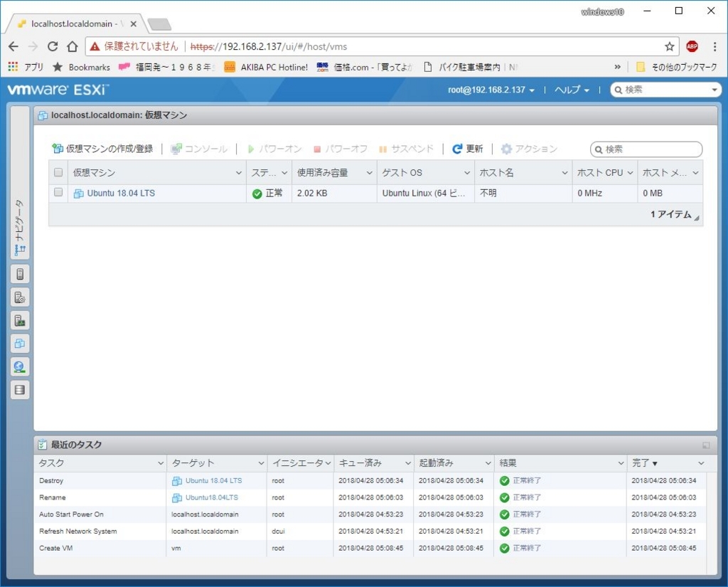Open the Apps bookmarks shortcut

point(25,68)
